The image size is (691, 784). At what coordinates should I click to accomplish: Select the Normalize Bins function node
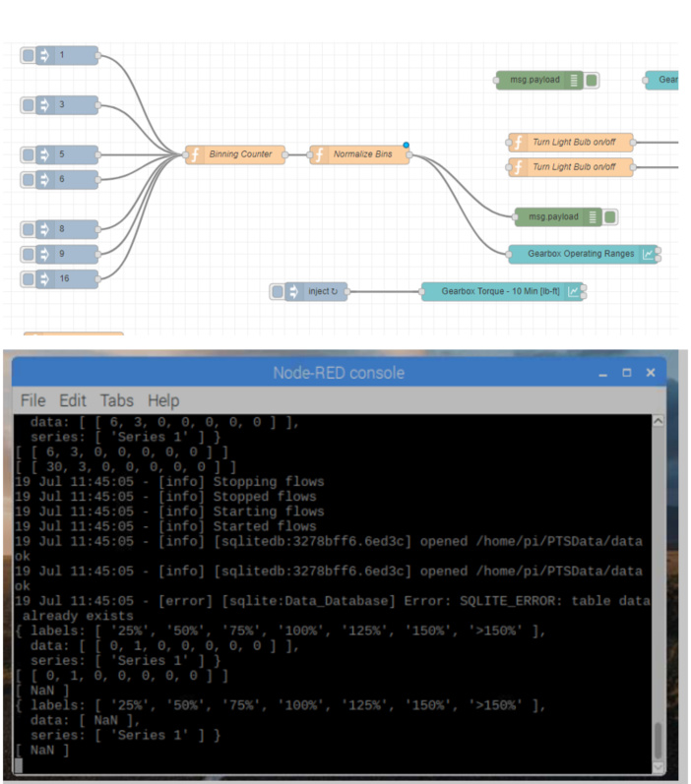coord(359,154)
